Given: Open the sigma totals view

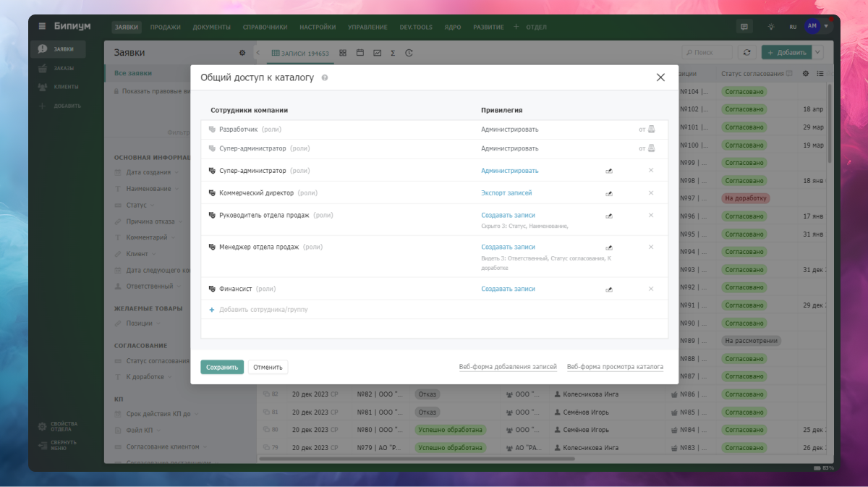Looking at the screenshot, I should coord(393,53).
